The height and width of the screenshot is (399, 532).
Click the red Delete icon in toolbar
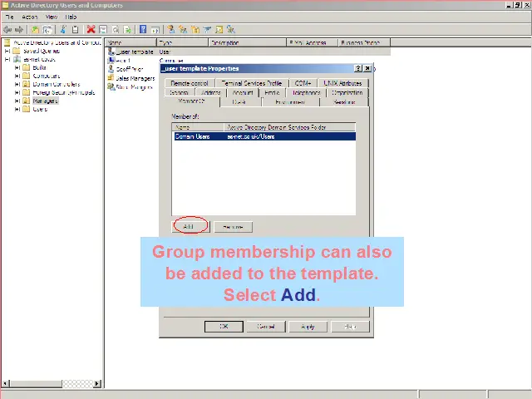(x=91, y=29)
